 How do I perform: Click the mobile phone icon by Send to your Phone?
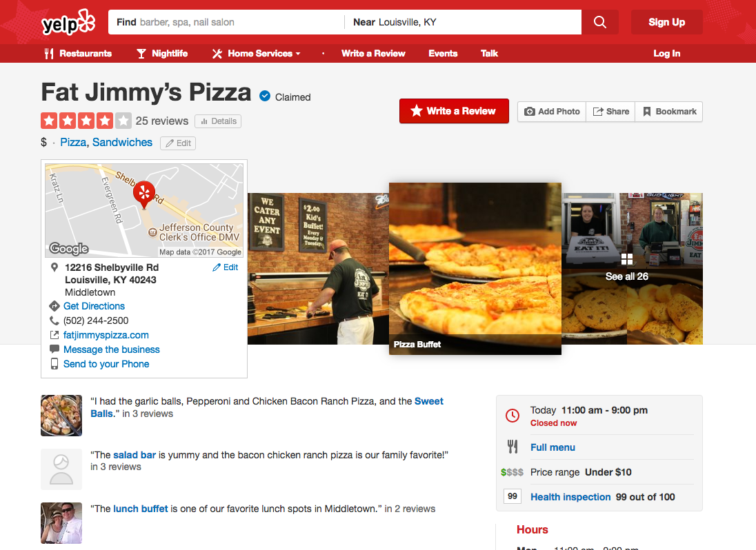54,364
